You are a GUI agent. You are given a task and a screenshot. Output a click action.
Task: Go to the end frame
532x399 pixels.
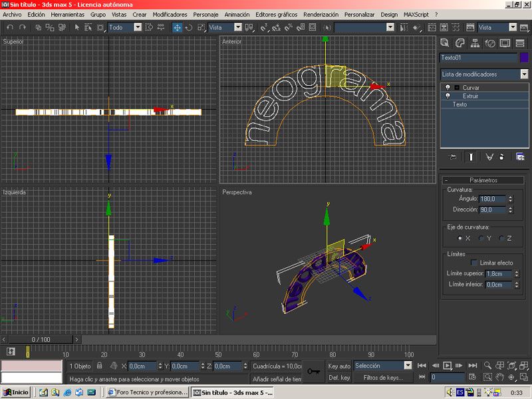[473, 365]
